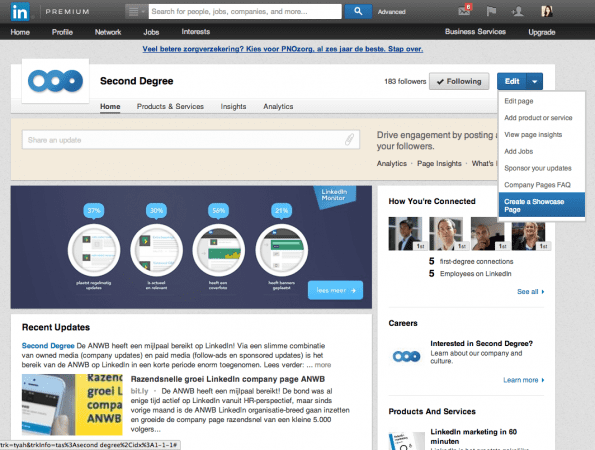
Task: Select Create a Showcase Page
Action: (x=541, y=205)
